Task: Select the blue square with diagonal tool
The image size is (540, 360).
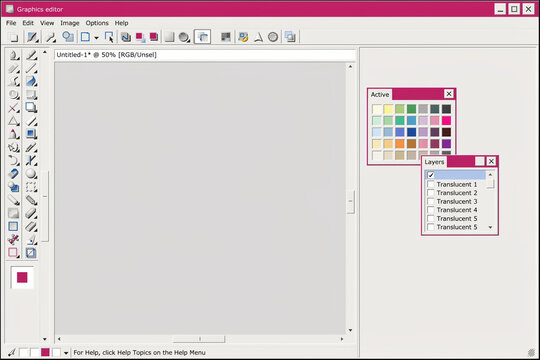Action: coord(31,253)
